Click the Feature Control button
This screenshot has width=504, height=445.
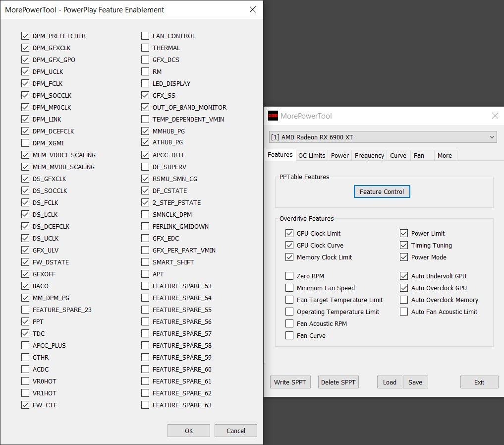382,191
